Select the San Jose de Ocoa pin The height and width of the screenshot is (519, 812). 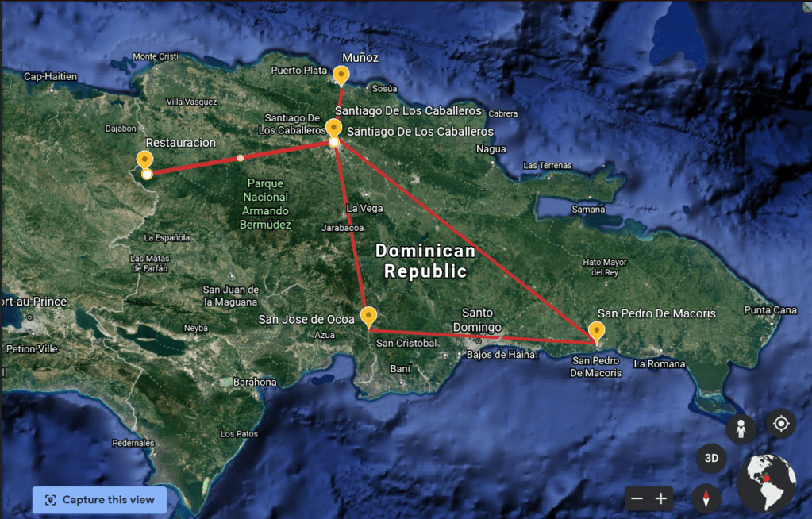(x=368, y=317)
